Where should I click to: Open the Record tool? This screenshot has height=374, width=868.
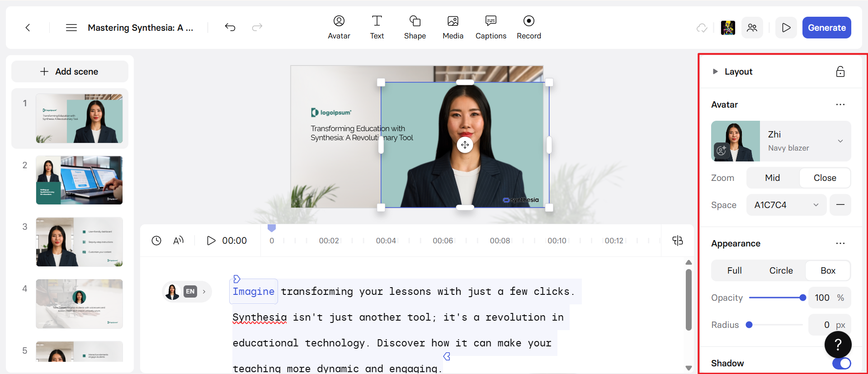coord(529,28)
